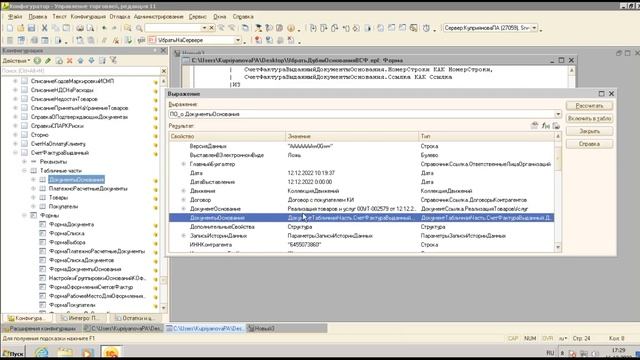This screenshot has height=360, width=640.
Task: Collapse the Формы tree node
Action: [x=24, y=216]
